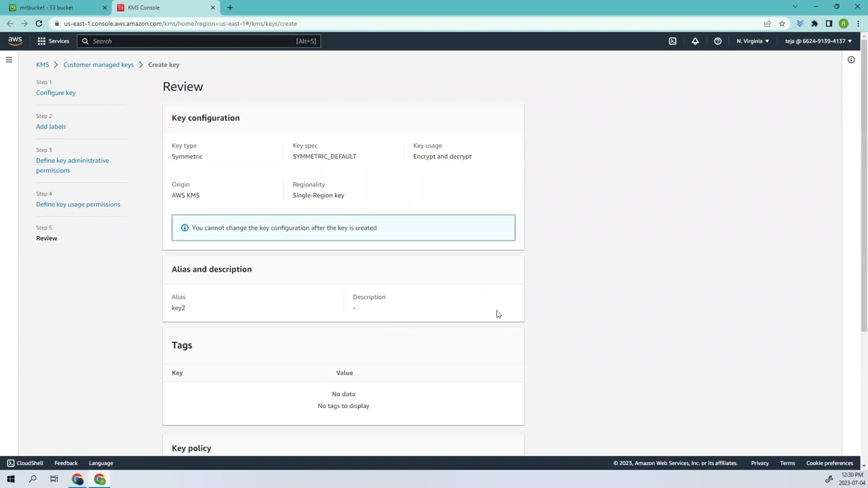Viewport: 868px width, 488px height.
Task: Open the Feedback footer link
Action: (66, 463)
